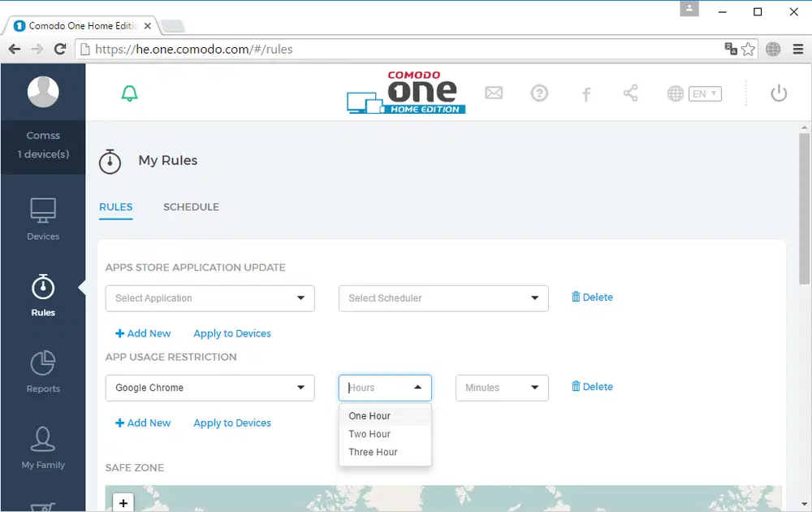Image resolution: width=812 pixels, height=512 pixels.
Task: Close the Comodo One browser tab
Action: 148,26
